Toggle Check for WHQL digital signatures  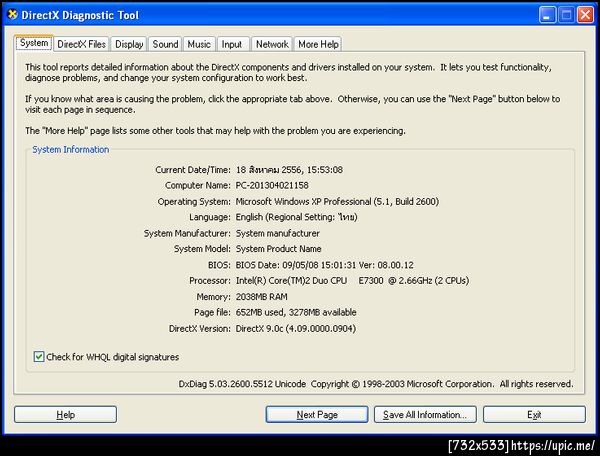39,357
